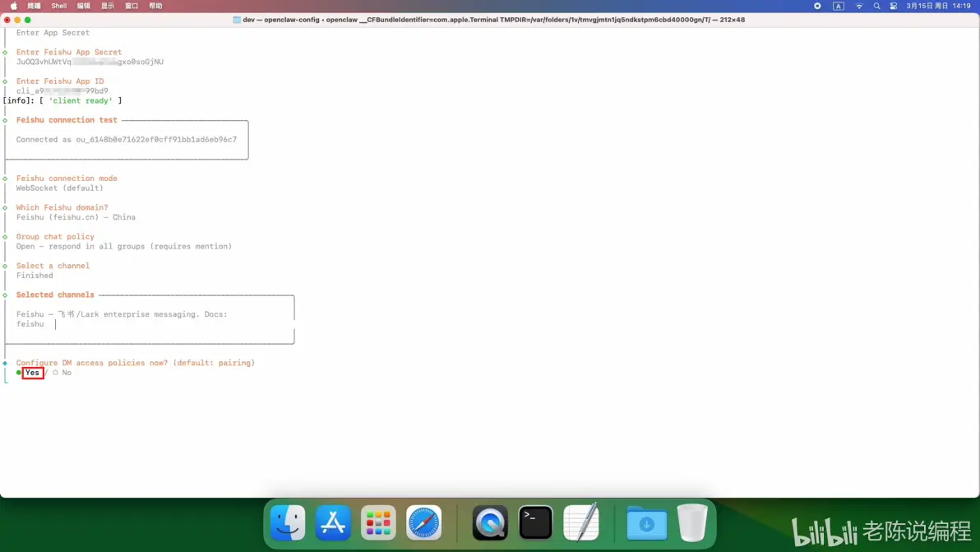980x552 pixels.
Task: Minimize the Terminal window
Action: pos(17,20)
